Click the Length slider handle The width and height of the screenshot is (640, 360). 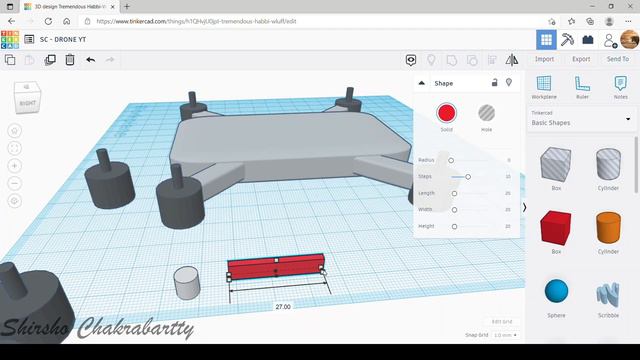[x=454, y=193]
